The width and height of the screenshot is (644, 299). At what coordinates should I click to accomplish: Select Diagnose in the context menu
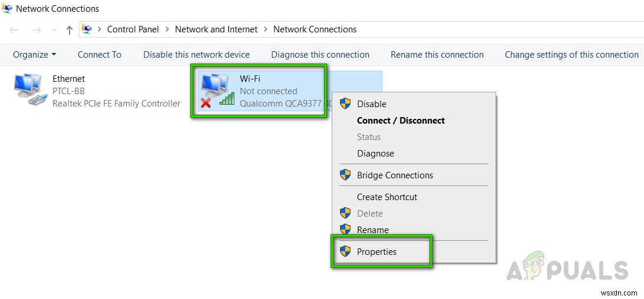(x=375, y=154)
